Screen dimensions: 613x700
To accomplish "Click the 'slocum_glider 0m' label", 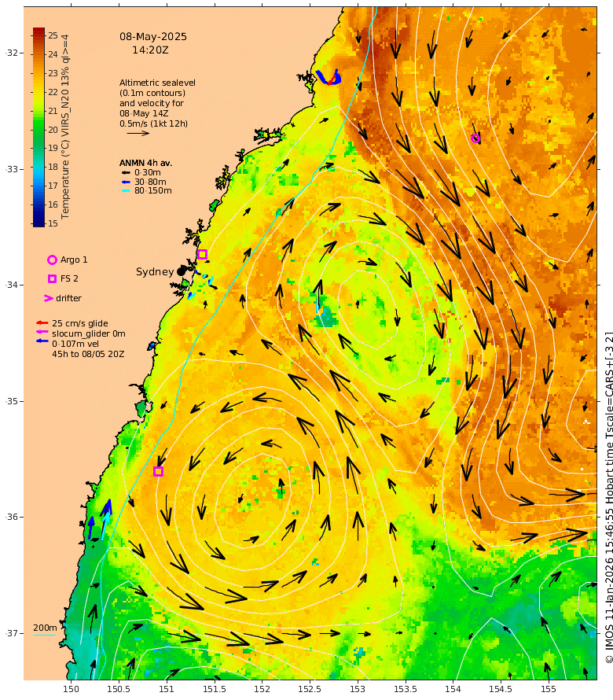I will click(x=88, y=333).
